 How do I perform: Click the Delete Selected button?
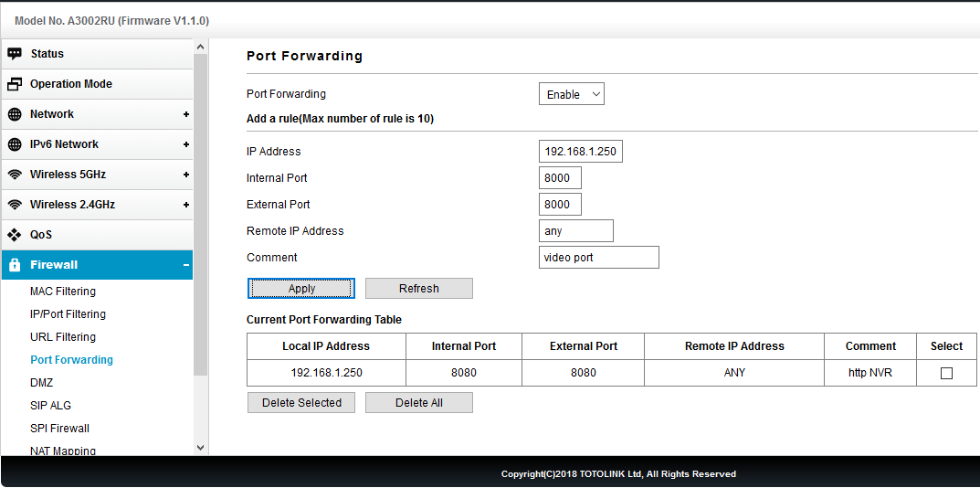(x=301, y=403)
